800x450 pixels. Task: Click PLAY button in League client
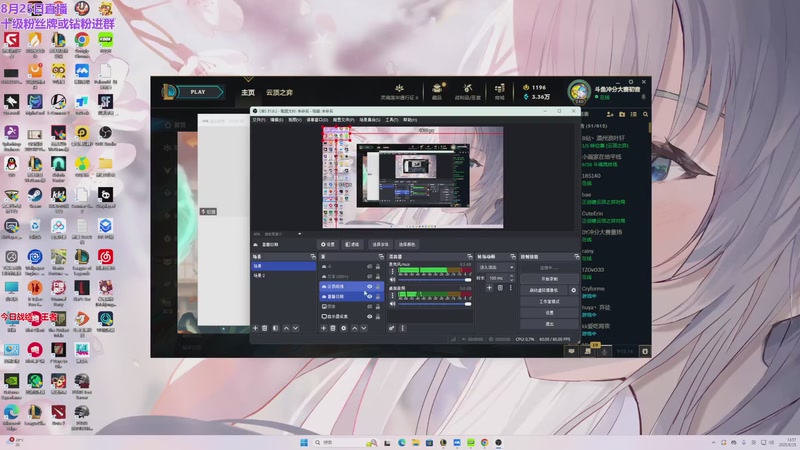tap(199, 92)
